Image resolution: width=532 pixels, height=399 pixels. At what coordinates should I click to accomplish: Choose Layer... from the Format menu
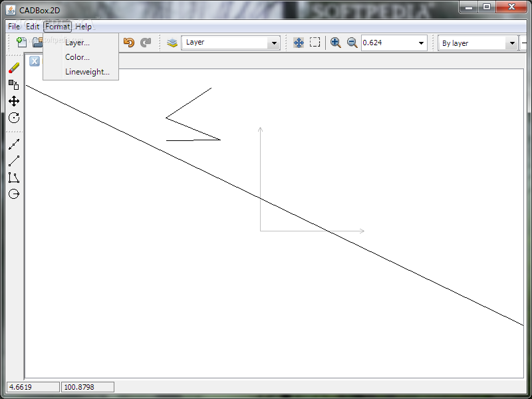80,43
